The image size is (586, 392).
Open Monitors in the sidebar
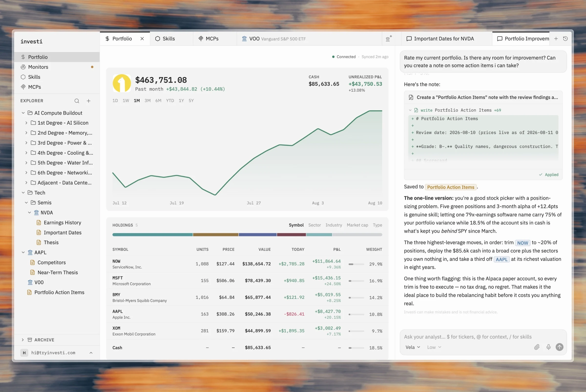pyautogui.click(x=57, y=67)
